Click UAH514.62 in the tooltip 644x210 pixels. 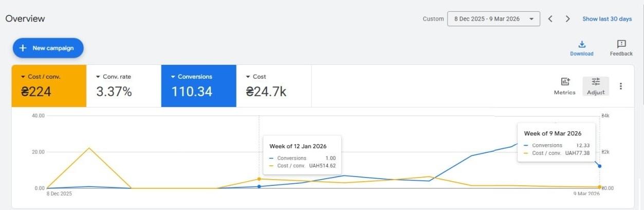pos(322,166)
